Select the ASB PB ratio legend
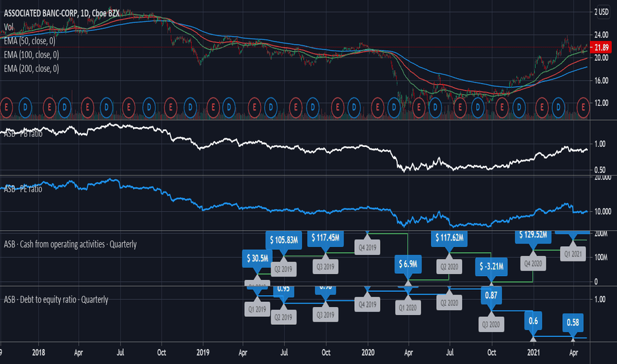This screenshot has height=364, width=617. pyautogui.click(x=23, y=134)
